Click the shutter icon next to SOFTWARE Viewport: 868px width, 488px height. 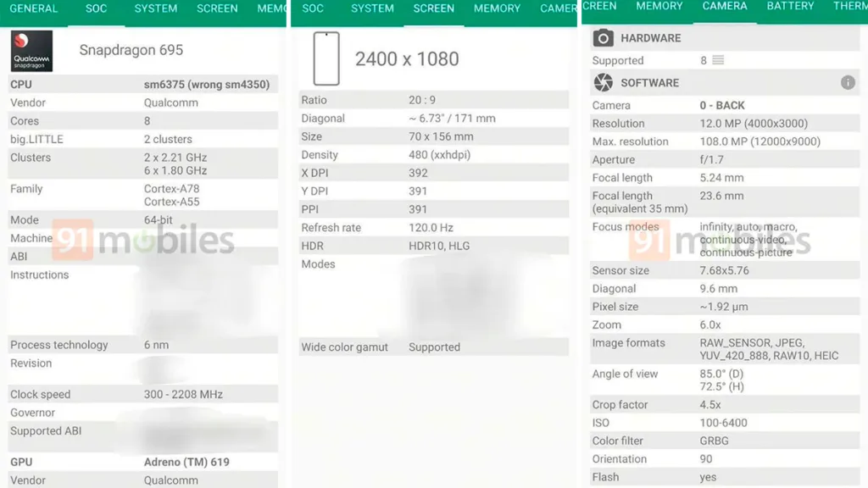604,82
